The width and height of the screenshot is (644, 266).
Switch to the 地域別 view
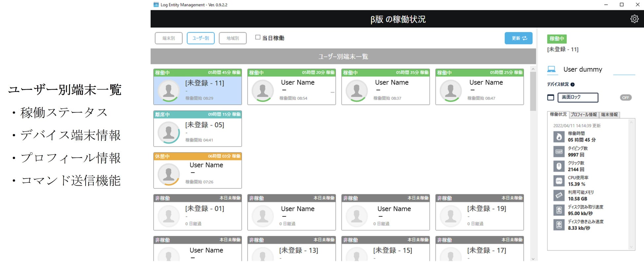tap(233, 38)
